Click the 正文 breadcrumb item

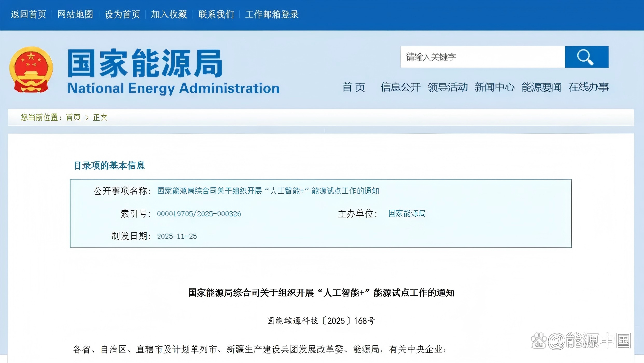point(100,117)
